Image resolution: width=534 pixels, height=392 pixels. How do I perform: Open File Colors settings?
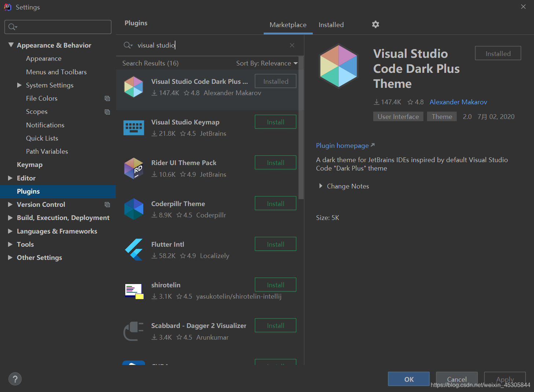(x=42, y=98)
